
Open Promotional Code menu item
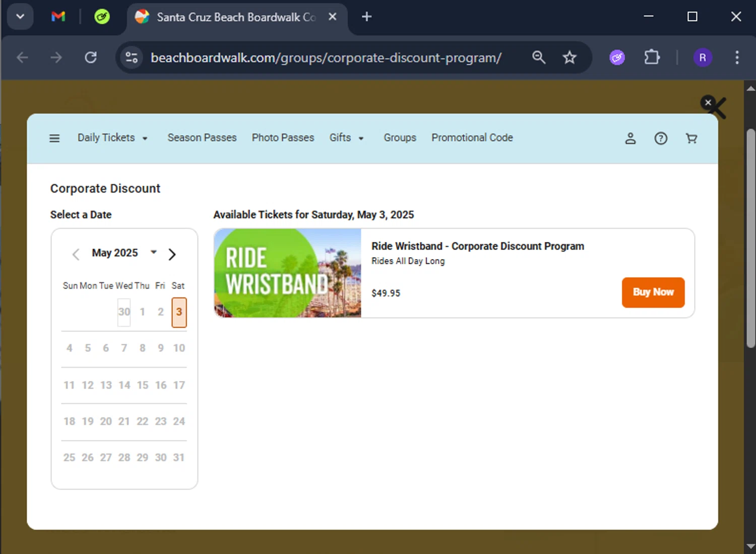[472, 138]
